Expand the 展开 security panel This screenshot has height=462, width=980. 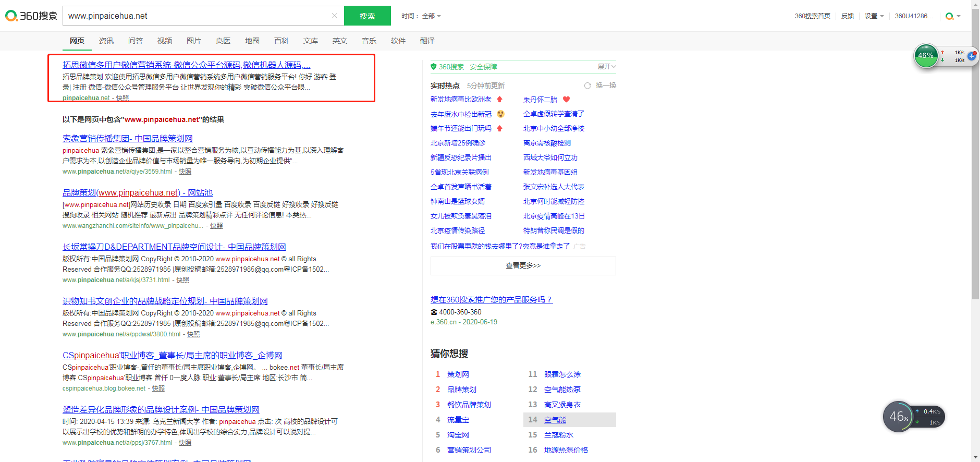click(x=607, y=66)
